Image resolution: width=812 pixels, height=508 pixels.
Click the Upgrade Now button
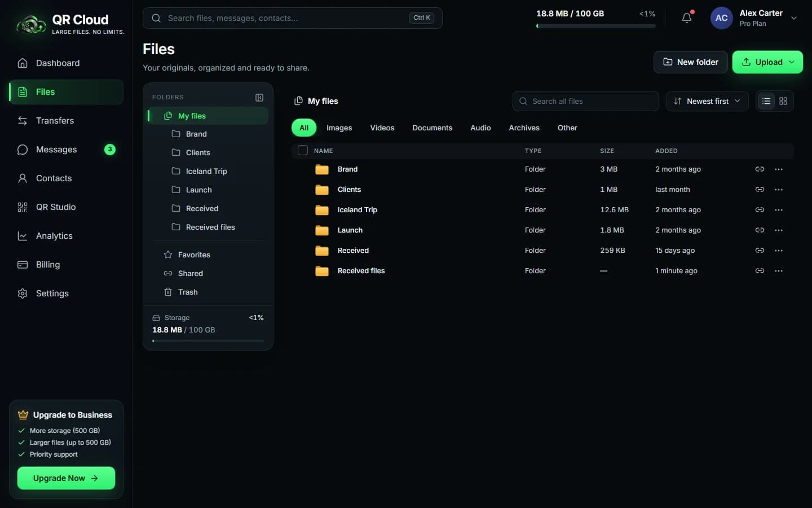click(67, 478)
